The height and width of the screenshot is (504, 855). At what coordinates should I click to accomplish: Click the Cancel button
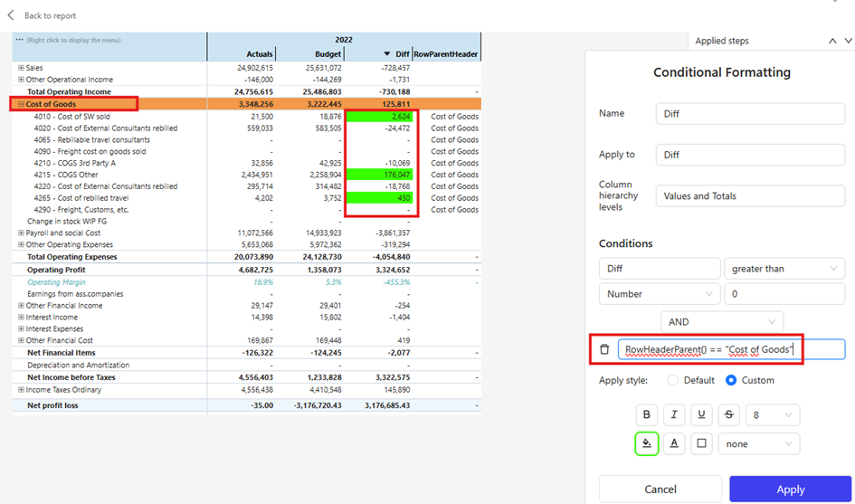pyautogui.click(x=660, y=490)
